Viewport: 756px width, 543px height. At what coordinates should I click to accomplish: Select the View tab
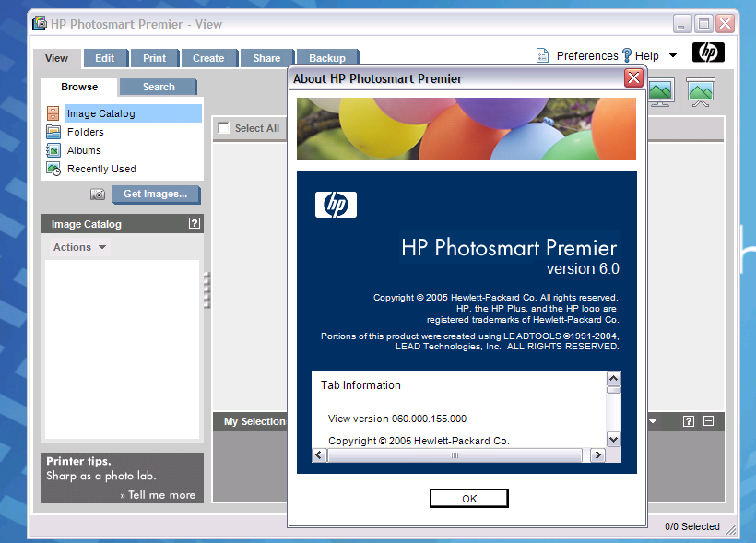click(x=56, y=58)
